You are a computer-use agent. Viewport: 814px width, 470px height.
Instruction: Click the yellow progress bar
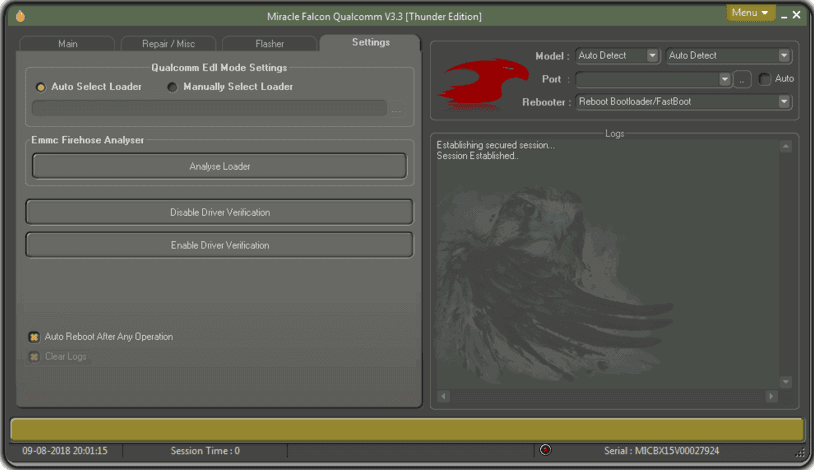[407, 429]
